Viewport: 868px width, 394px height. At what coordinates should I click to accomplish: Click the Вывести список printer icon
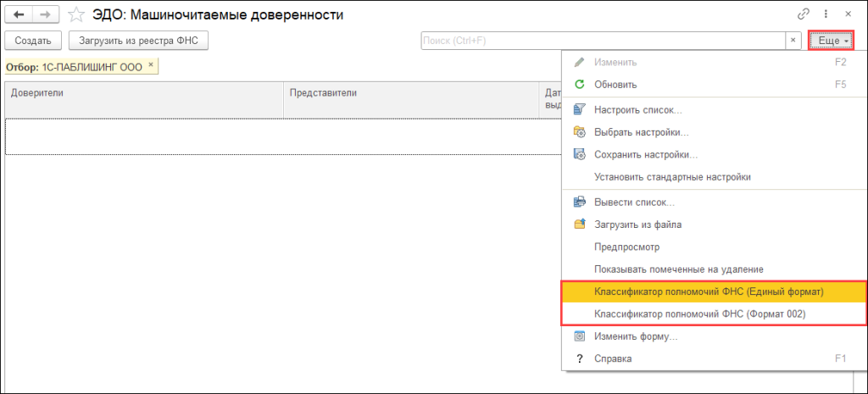click(x=580, y=202)
